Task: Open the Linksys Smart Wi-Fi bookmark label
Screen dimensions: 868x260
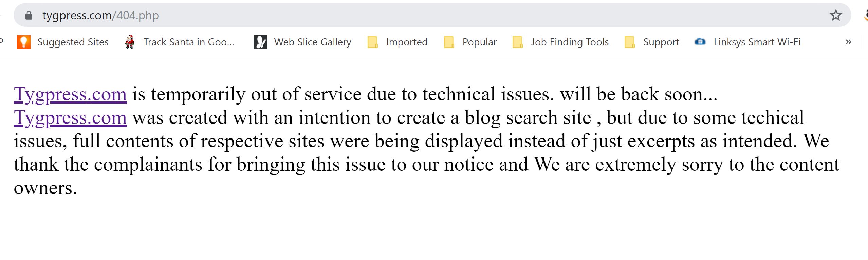Action: (757, 42)
